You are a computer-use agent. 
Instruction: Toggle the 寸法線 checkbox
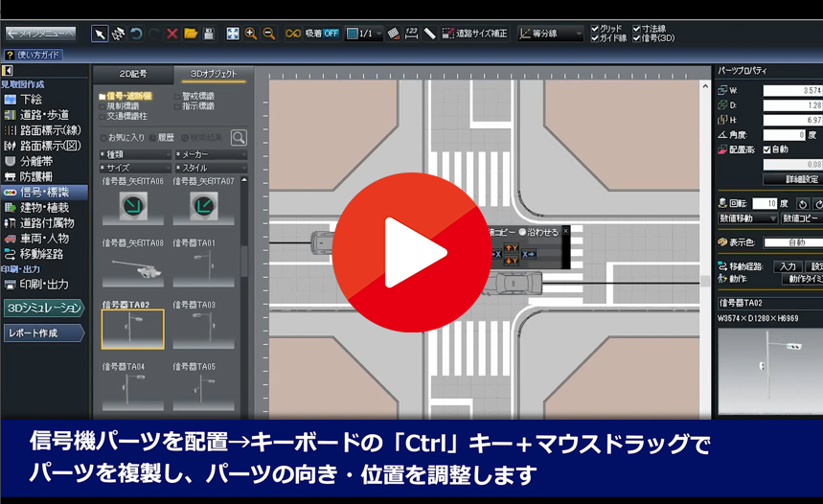pyautogui.click(x=637, y=29)
